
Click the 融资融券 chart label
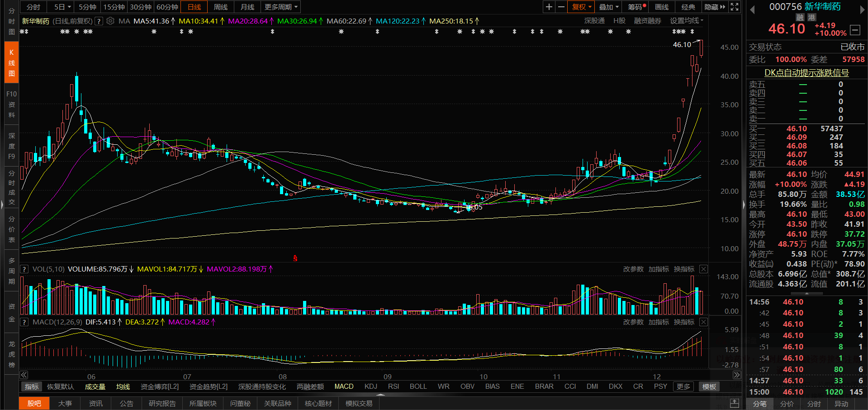click(647, 21)
